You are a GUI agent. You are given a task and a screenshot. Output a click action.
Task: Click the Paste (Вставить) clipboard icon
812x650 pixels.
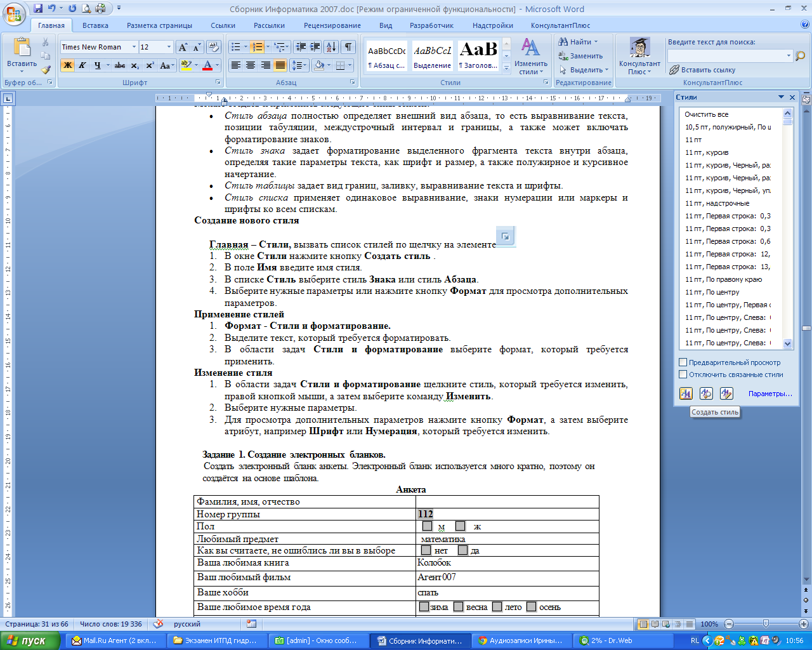click(22, 47)
